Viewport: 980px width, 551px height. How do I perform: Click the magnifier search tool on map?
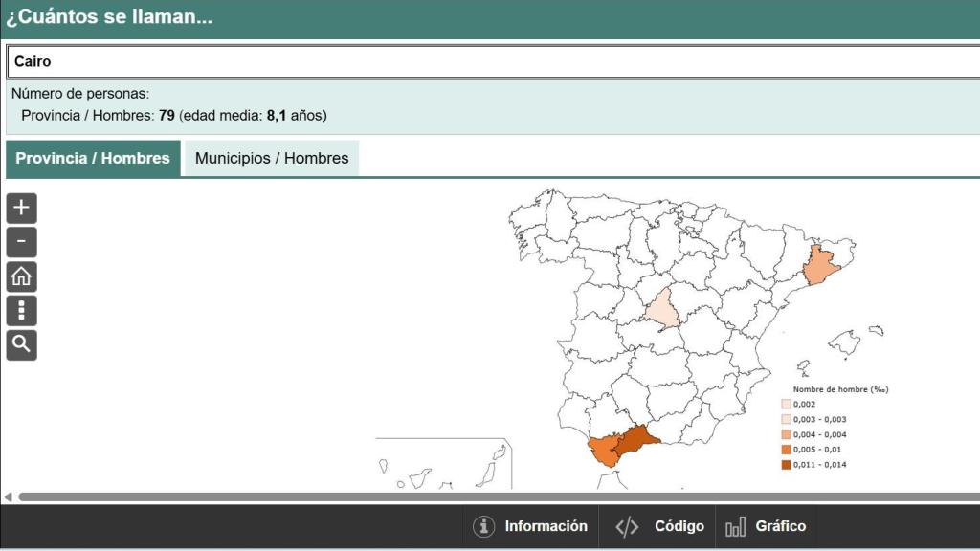tap(21, 344)
